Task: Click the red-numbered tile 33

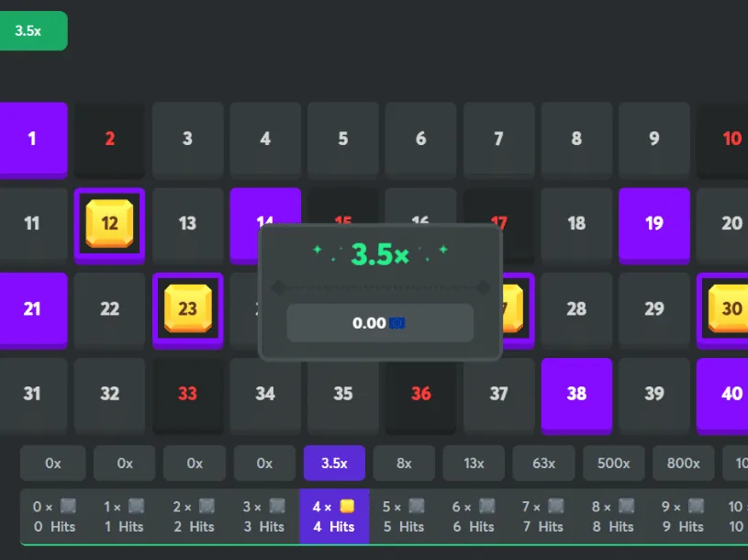Action: (x=188, y=396)
